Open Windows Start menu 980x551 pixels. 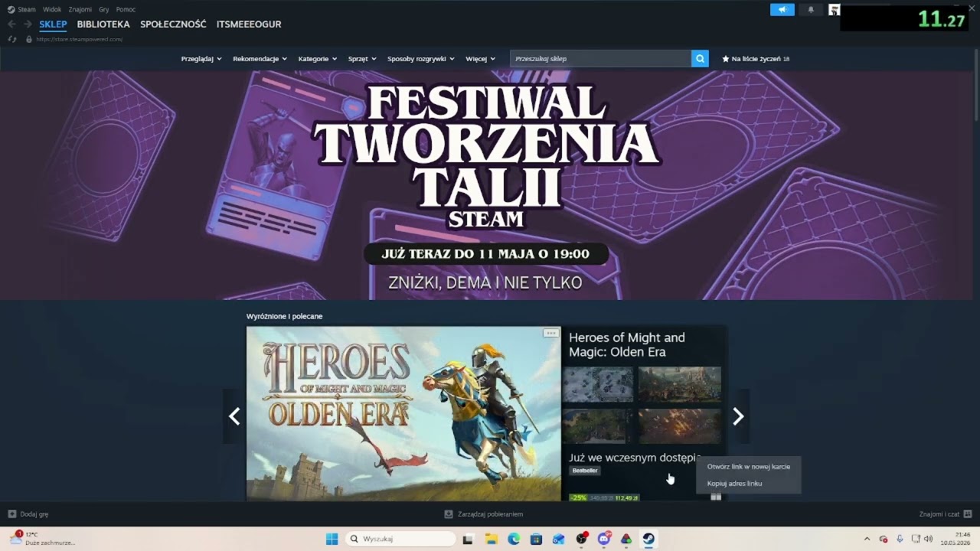coord(332,539)
